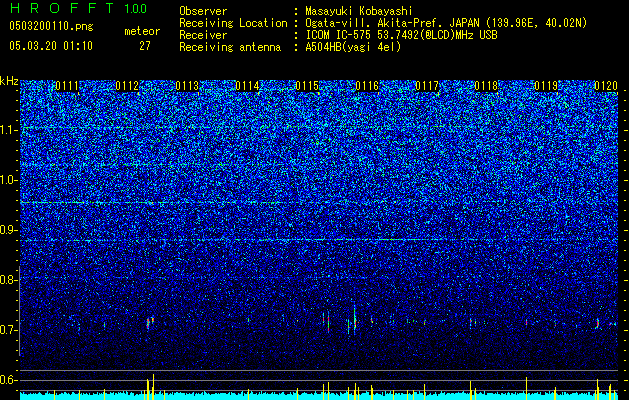Click the 0116 time marker
This screenshot has width=629, height=400.
pos(367,86)
